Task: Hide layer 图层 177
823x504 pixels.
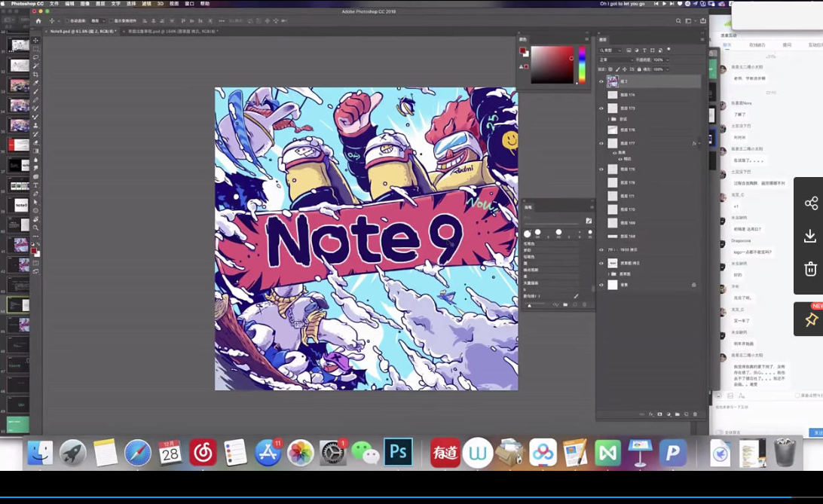Action: (601, 143)
